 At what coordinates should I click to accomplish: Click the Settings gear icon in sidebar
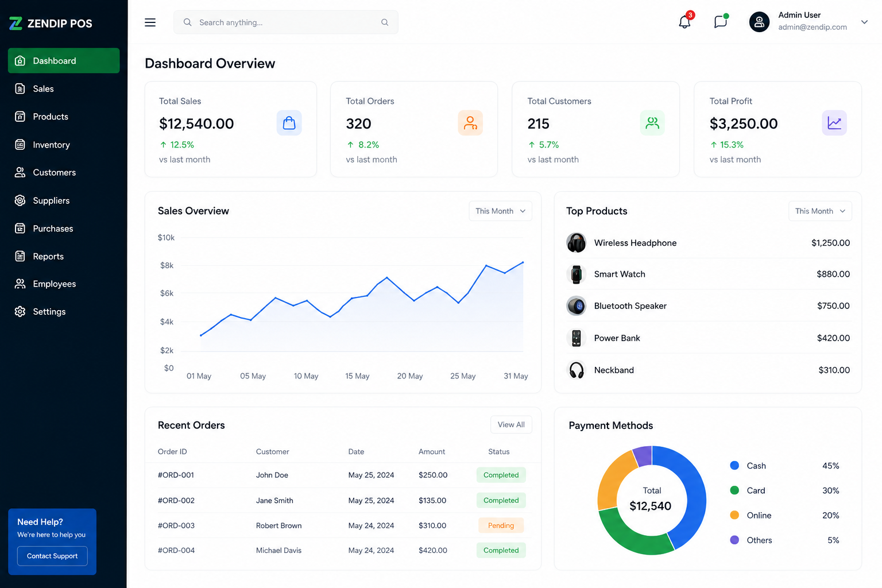point(20,311)
